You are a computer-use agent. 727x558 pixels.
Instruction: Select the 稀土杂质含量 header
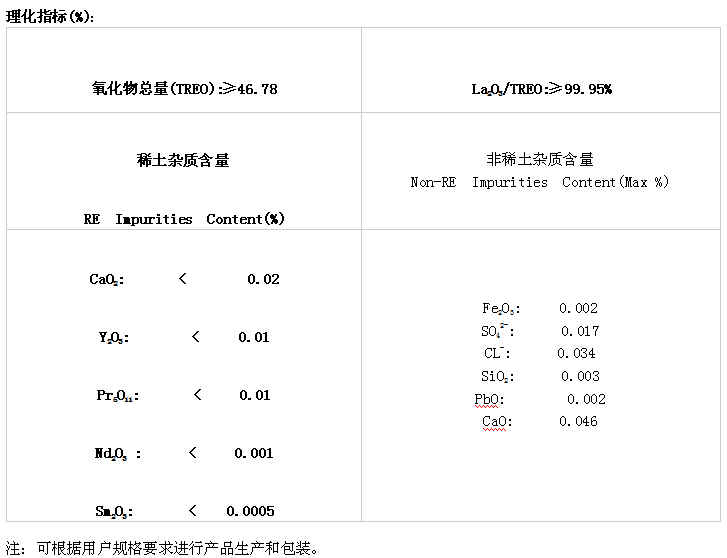point(183,160)
